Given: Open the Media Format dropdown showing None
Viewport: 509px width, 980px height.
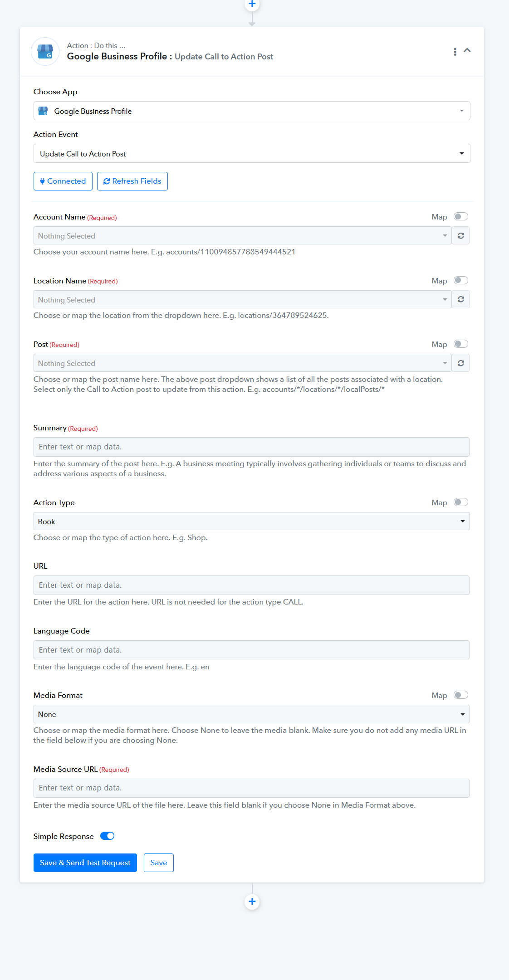Looking at the screenshot, I should point(251,714).
